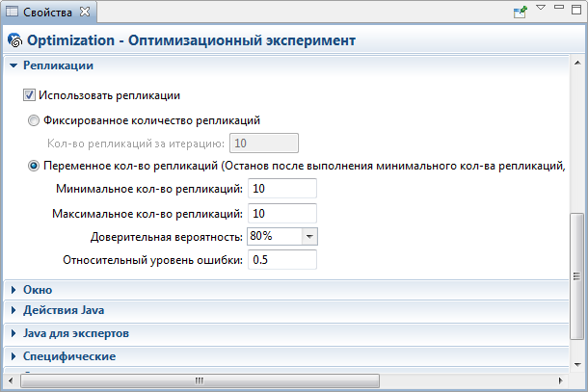Collapse the Репликации section

(x=13, y=65)
